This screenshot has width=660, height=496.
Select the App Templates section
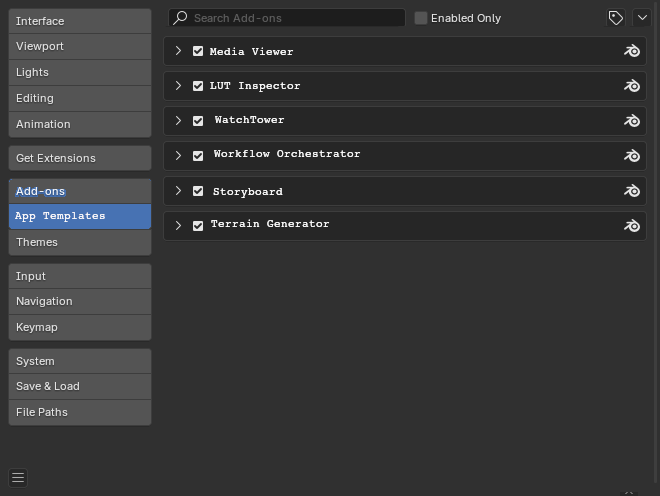pyautogui.click(x=80, y=216)
